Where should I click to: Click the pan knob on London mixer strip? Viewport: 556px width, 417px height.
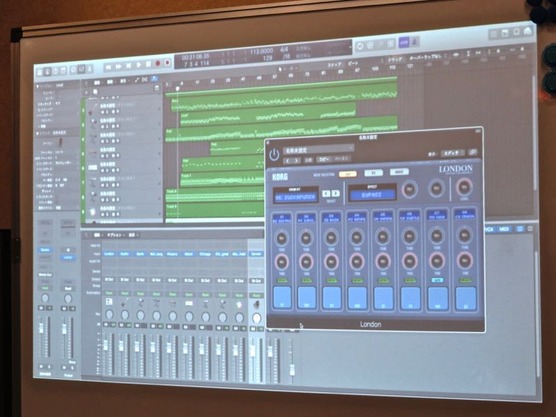[109, 314]
